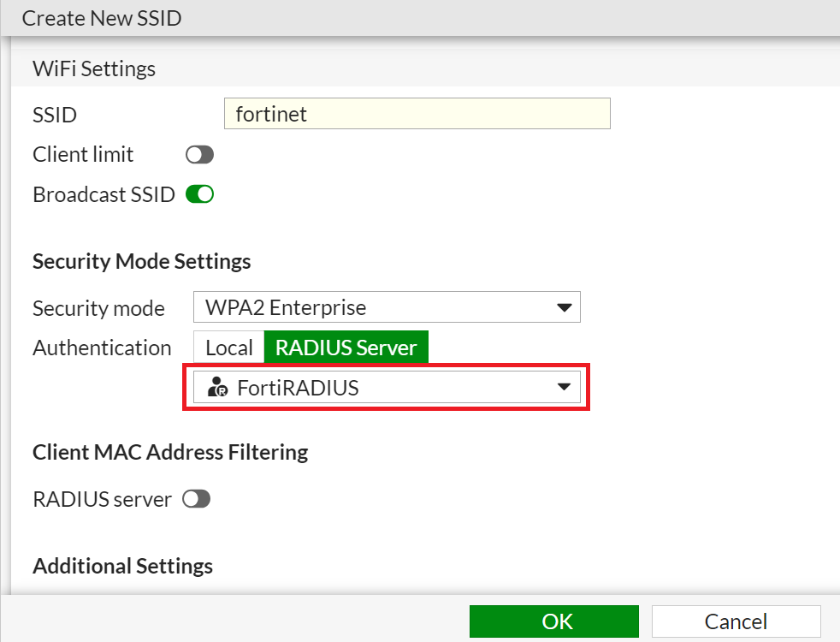Cancel the new SSID creation

point(736,621)
